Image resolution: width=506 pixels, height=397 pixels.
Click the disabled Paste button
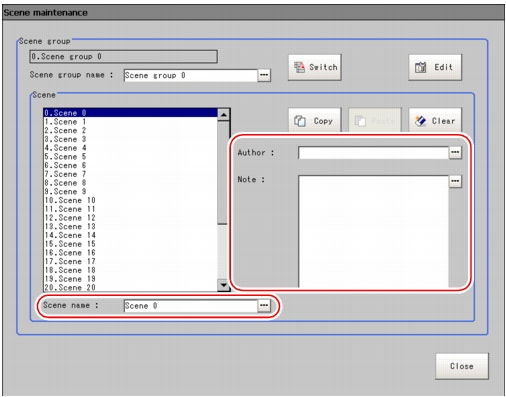click(x=375, y=120)
